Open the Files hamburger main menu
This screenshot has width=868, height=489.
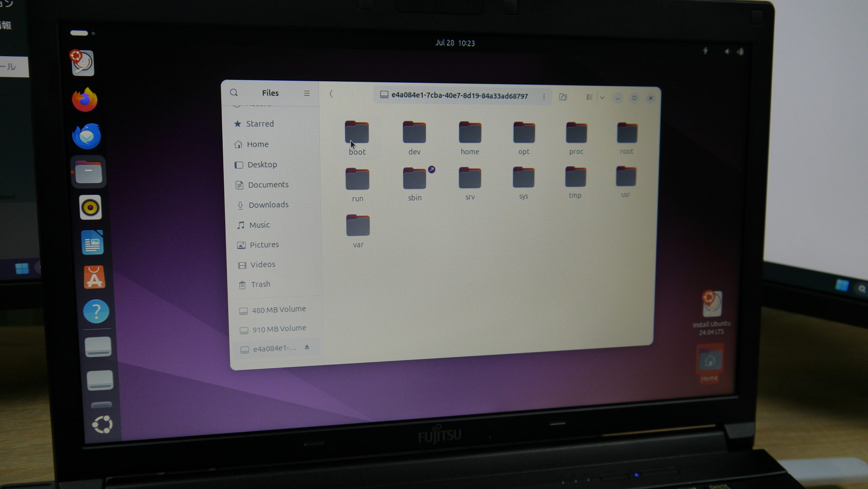(307, 93)
